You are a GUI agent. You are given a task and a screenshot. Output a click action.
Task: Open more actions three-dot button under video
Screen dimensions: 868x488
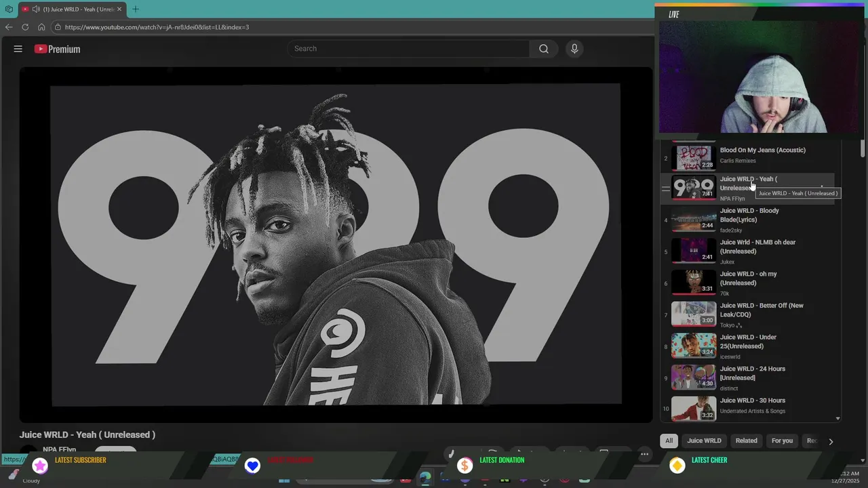point(645,453)
